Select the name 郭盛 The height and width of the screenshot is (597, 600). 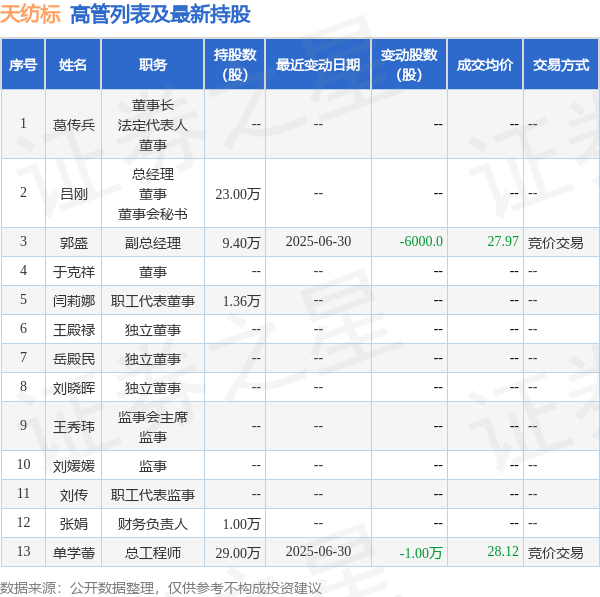click(x=73, y=243)
